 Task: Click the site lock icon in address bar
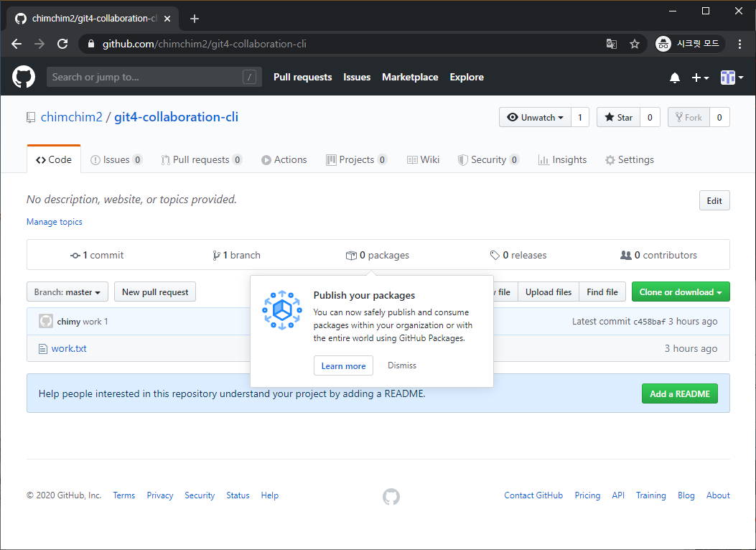pos(91,44)
